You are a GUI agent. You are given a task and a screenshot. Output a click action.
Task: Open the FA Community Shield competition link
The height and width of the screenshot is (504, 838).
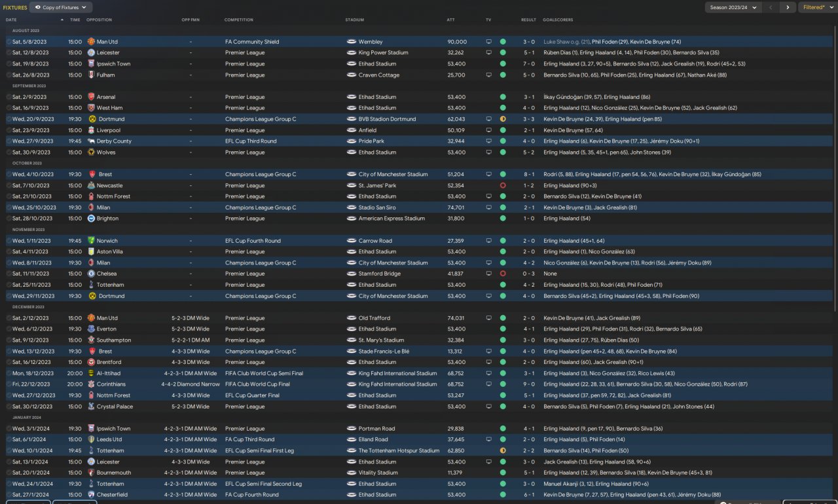coord(252,42)
